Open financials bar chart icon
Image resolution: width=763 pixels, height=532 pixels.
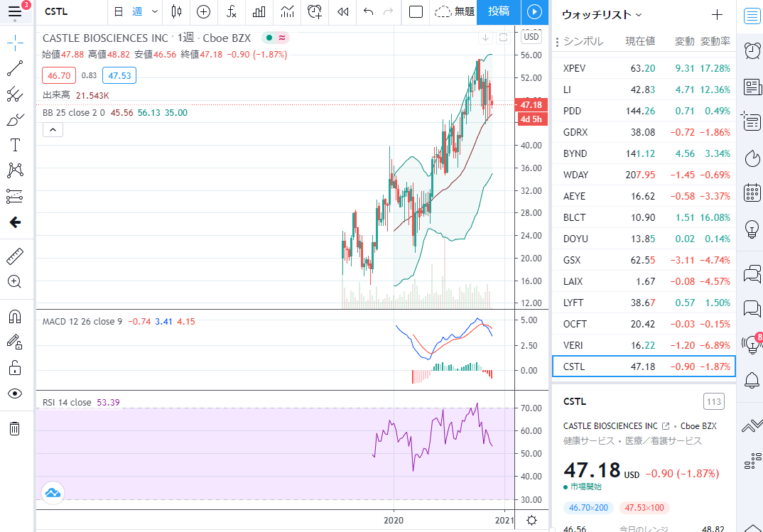coord(259,11)
